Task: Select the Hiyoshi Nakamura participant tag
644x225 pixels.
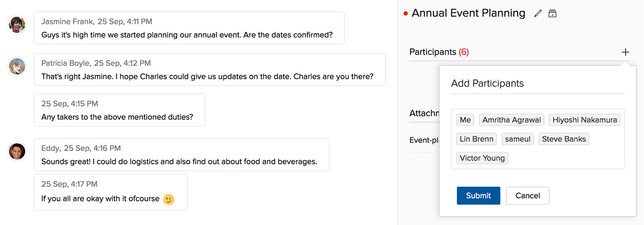Action: click(x=585, y=120)
